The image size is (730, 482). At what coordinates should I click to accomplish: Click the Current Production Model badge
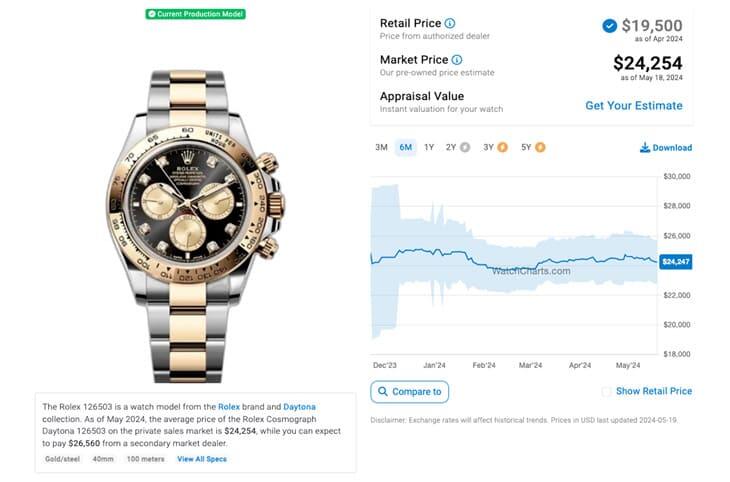tap(195, 14)
